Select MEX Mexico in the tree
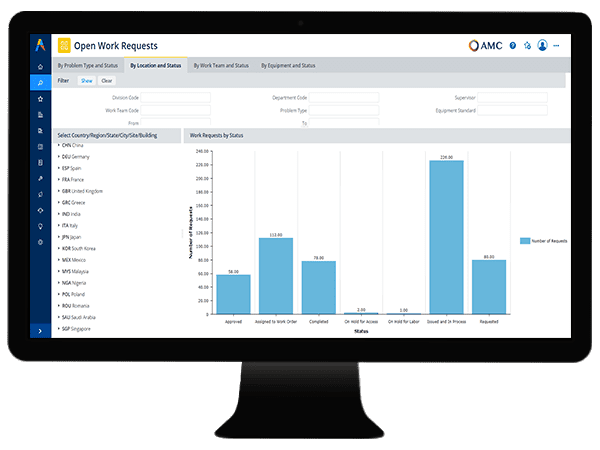 [x=74, y=260]
